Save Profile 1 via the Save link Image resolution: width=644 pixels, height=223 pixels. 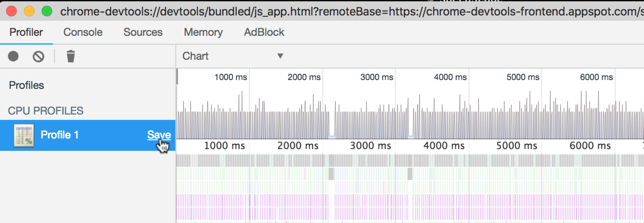(x=159, y=135)
